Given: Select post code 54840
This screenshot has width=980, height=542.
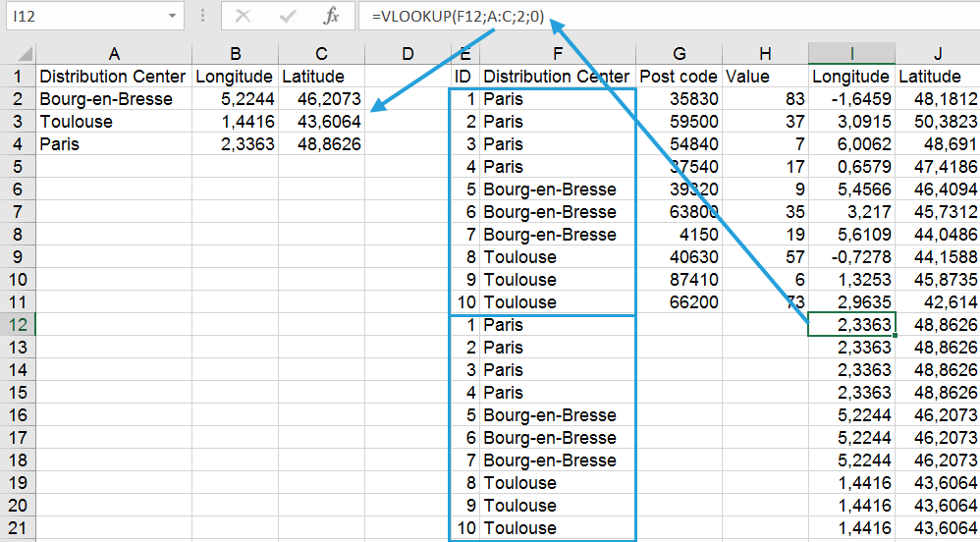Looking at the screenshot, I should pyautogui.click(x=679, y=143).
